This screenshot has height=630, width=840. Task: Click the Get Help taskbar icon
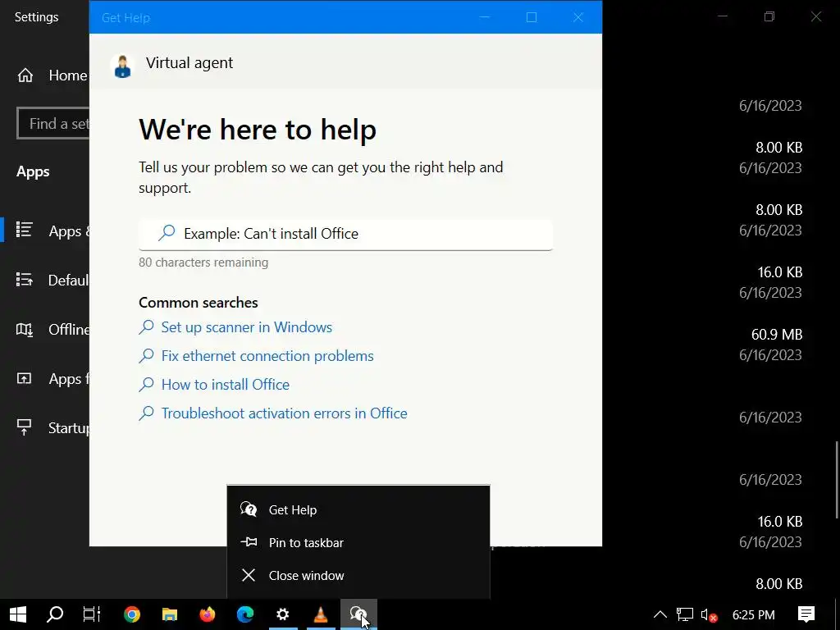click(358, 614)
